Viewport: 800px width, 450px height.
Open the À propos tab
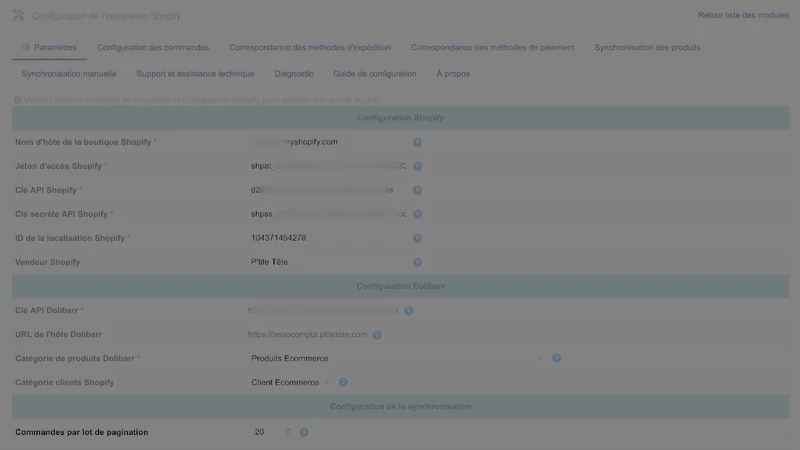coord(453,74)
